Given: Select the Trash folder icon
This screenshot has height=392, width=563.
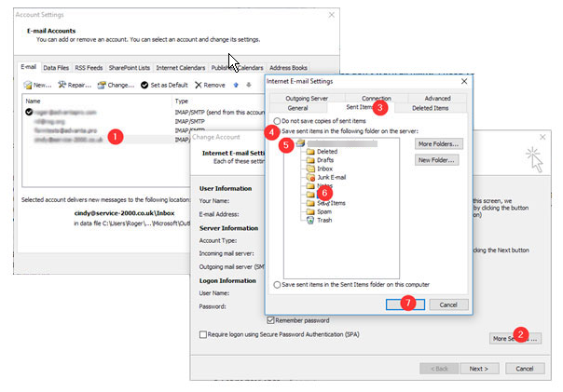Looking at the screenshot, I should tap(310, 220).
